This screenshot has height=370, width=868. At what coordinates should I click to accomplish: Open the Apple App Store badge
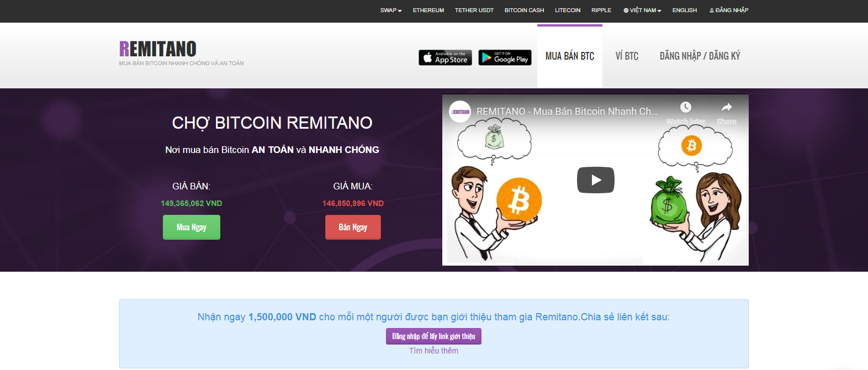pos(445,57)
